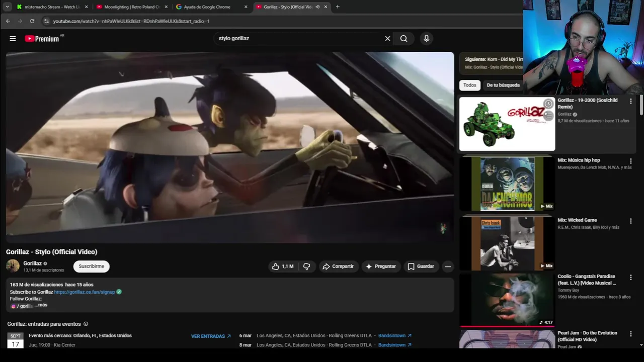The width and height of the screenshot is (644, 362).
Task: Add 19-2000 to queue icon on thumbnail
Action: click(x=548, y=116)
